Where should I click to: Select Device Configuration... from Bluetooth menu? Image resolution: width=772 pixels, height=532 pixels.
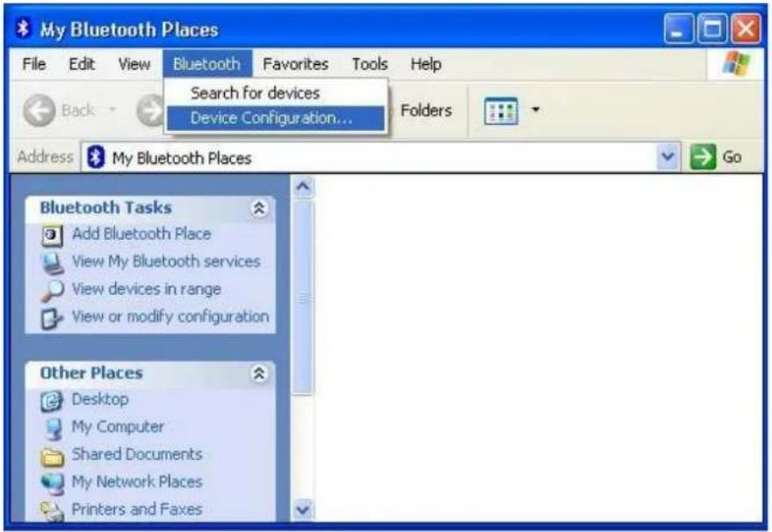[x=276, y=119]
